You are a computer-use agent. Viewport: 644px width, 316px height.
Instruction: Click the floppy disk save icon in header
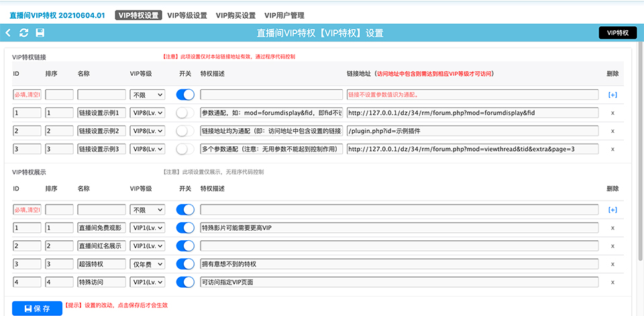[40, 33]
